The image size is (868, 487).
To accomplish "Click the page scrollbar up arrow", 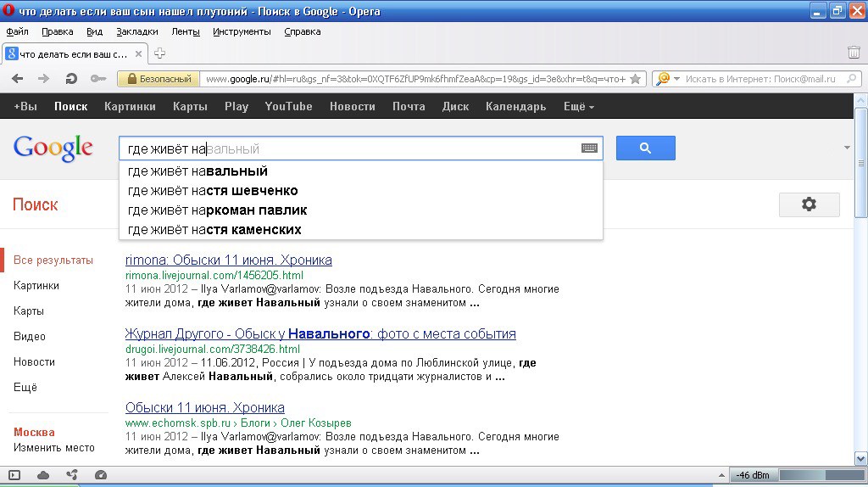I will tap(860, 100).
